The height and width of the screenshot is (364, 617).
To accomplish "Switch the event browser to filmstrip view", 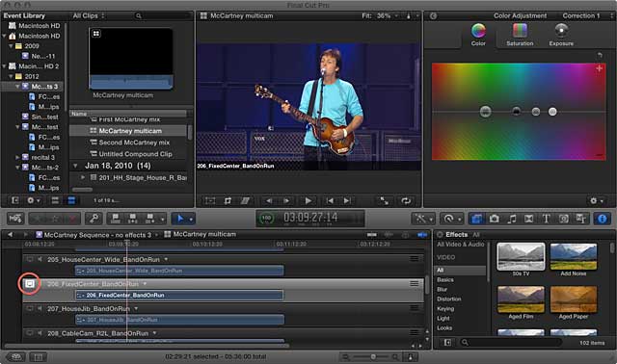I will tap(55, 200).
